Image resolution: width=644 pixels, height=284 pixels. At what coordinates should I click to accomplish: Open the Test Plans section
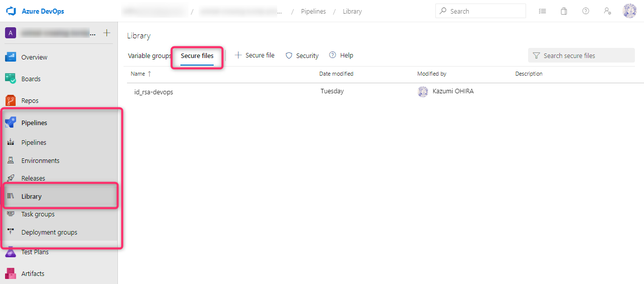coord(35,252)
